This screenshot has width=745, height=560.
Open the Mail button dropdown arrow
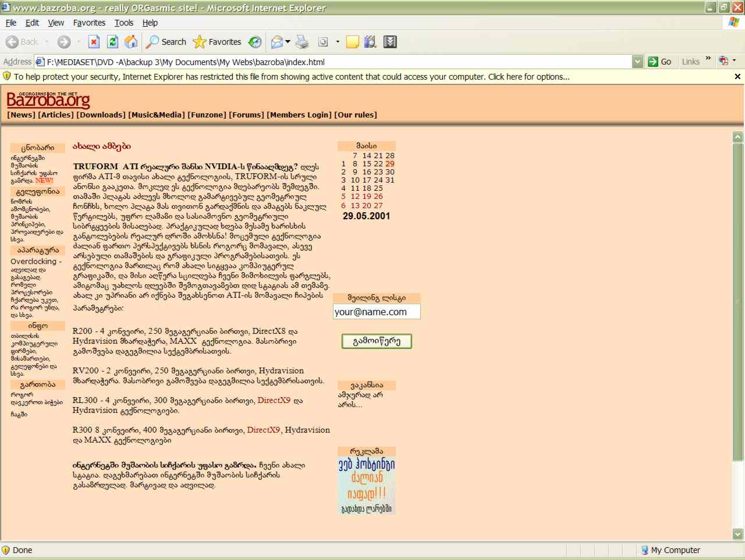pos(288,42)
